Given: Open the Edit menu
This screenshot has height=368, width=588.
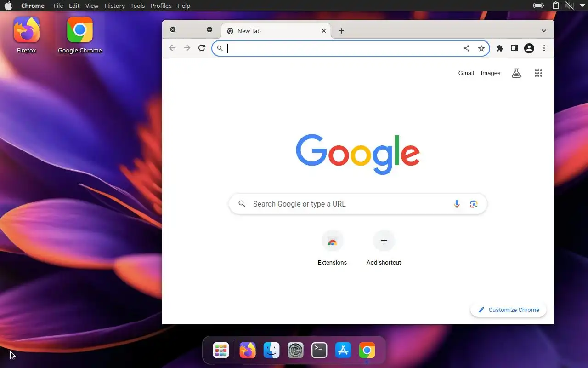Looking at the screenshot, I should (x=74, y=6).
